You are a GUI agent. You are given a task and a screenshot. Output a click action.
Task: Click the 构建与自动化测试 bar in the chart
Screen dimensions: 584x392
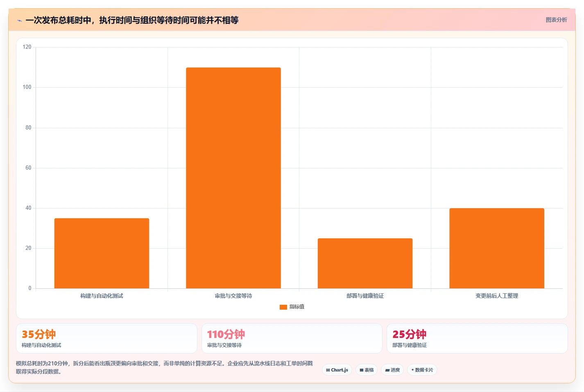tap(102, 253)
